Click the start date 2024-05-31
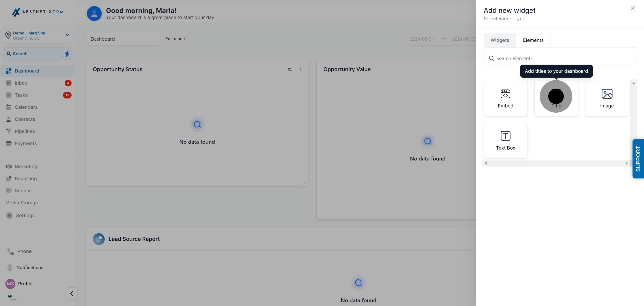 tap(422, 39)
